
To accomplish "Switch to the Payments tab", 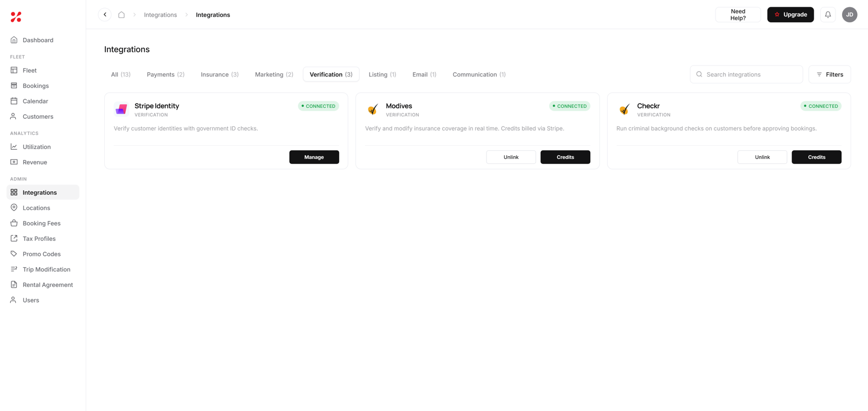I will (165, 74).
